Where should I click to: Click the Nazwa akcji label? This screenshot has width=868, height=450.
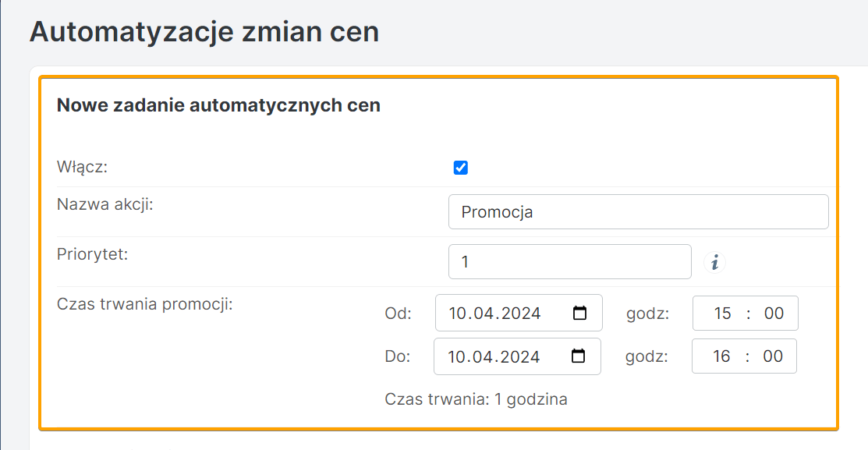(105, 204)
